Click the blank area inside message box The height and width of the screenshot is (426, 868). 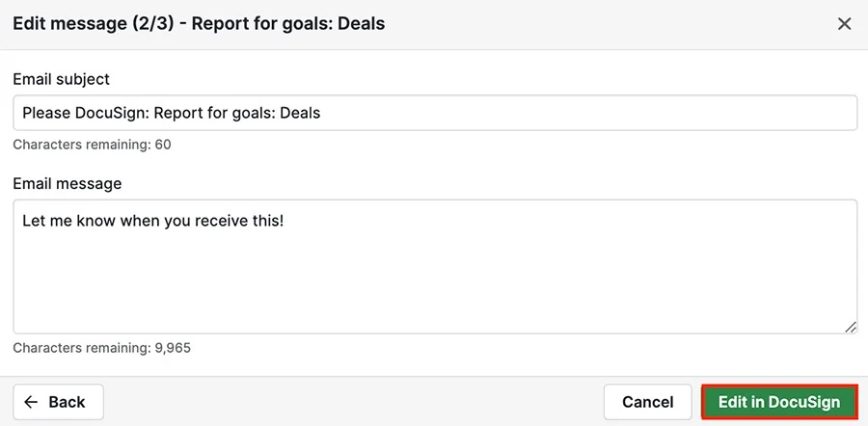[x=435, y=282]
